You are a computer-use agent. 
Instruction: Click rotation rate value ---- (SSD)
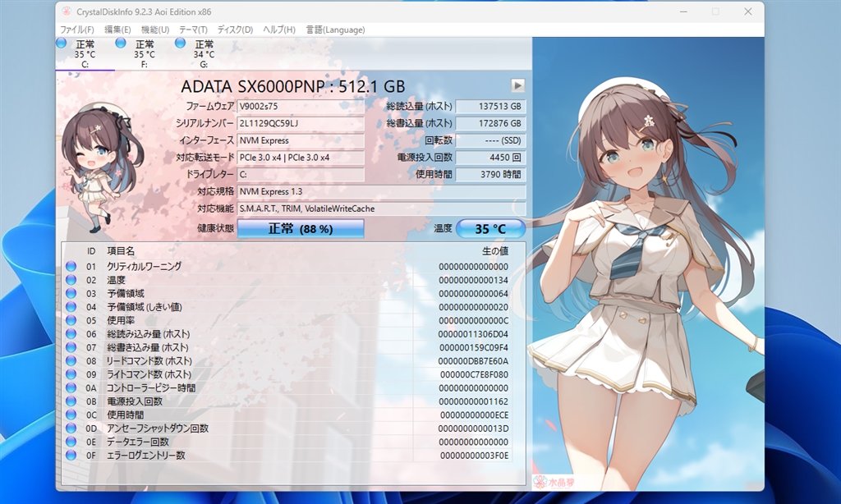pyautogui.click(x=490, y=140)
